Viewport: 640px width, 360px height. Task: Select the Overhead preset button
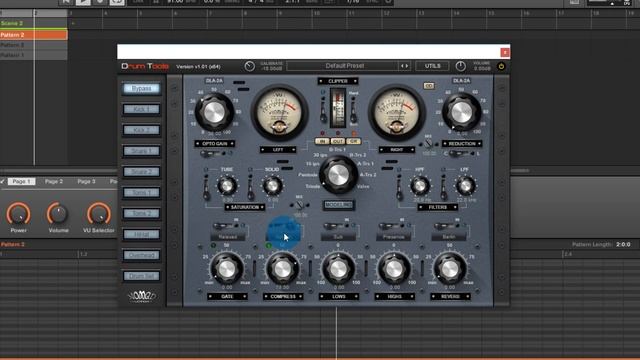coord(141,255)
